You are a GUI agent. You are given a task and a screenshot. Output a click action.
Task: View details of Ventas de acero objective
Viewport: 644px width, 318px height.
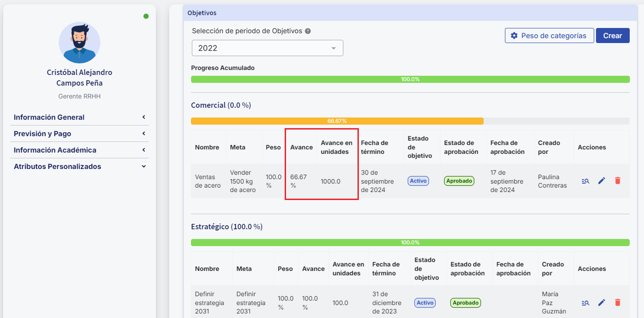tap(585, 181)
